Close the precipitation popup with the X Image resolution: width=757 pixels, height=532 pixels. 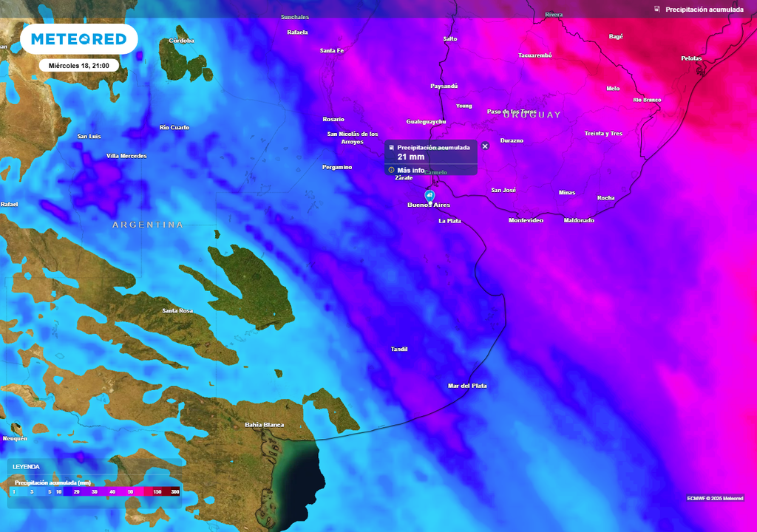[485, 146]
